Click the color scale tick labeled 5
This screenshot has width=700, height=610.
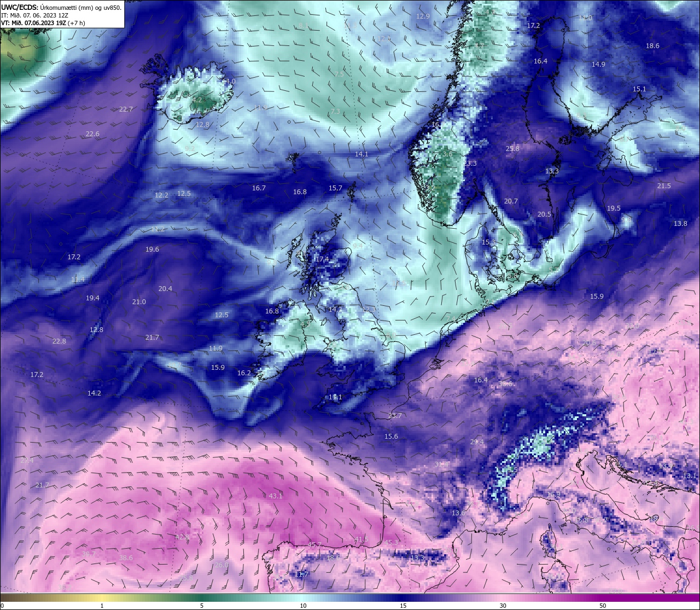tap(202, 606)
